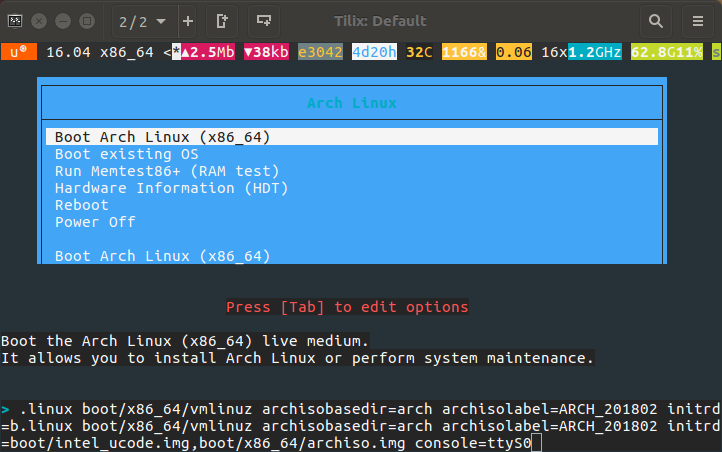722x452 pixels.
Task: Minimize the Tilix window
Action: [x=63, y=21]
